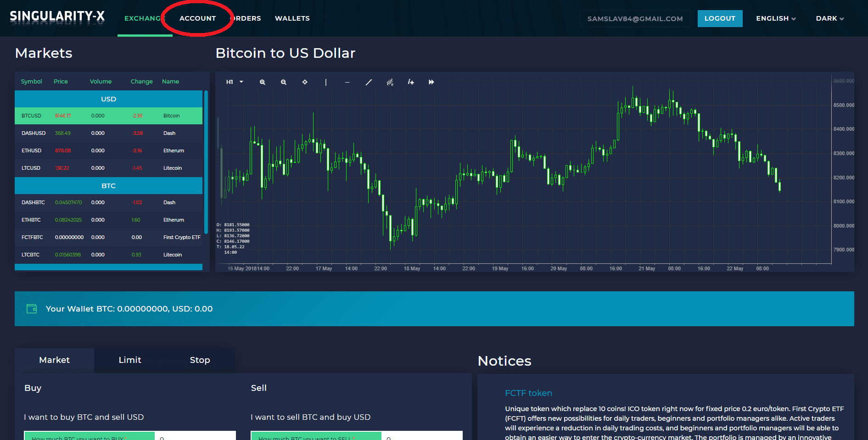Click the BTC market group header

point(108,186)
